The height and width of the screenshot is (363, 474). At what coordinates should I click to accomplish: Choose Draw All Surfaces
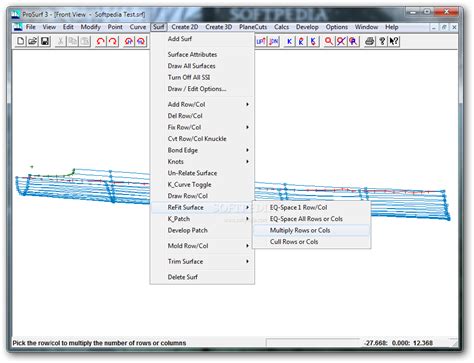point(202,66)
